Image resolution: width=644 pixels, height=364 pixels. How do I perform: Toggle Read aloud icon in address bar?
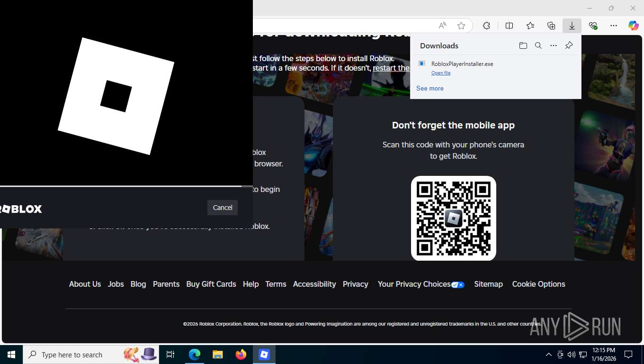[x=442, y=26]
